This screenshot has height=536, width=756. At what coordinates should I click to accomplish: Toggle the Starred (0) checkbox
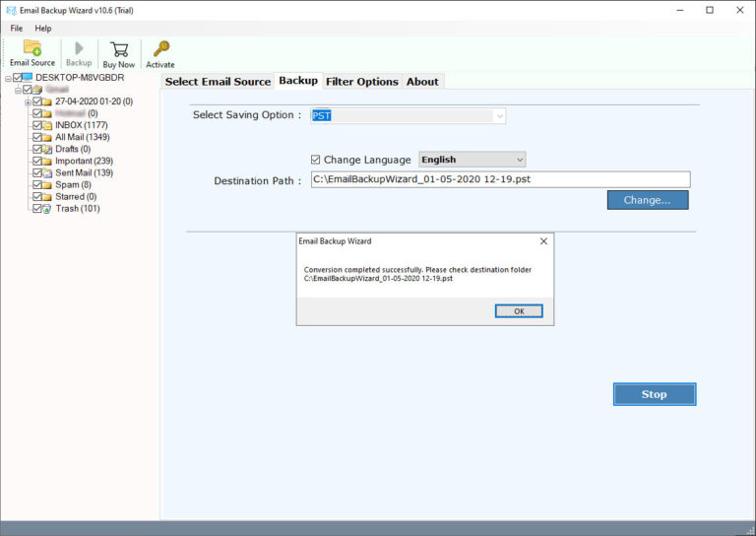pos(37,197)
